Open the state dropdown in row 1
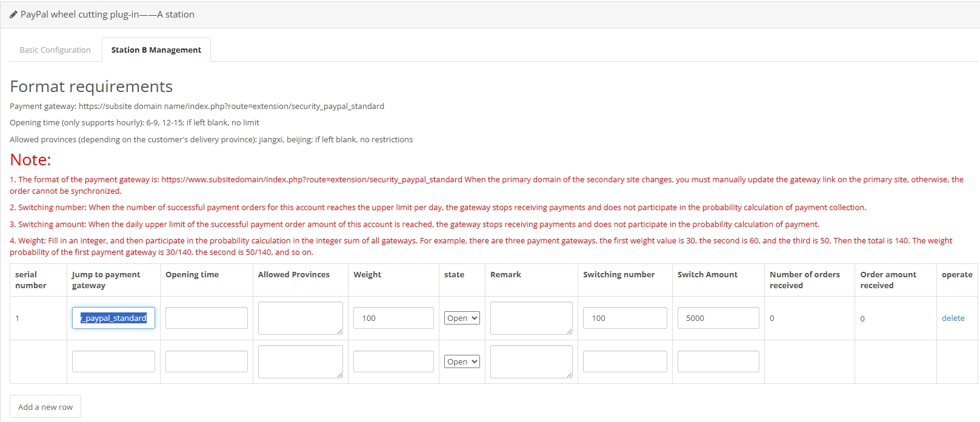 (x=462, y=318)
